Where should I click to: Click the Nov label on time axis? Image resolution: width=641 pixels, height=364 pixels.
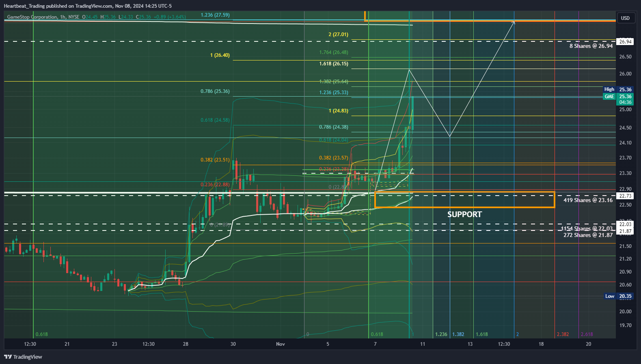coord(281,344)
